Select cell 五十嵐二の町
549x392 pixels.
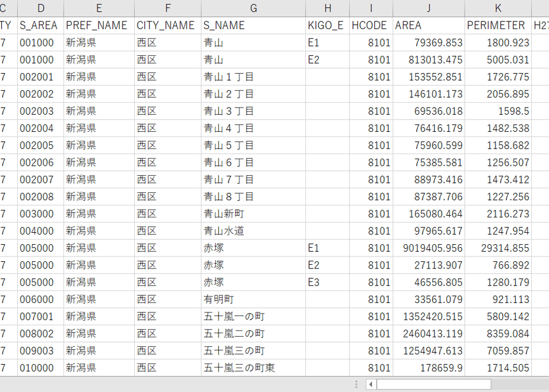(254, 334)
